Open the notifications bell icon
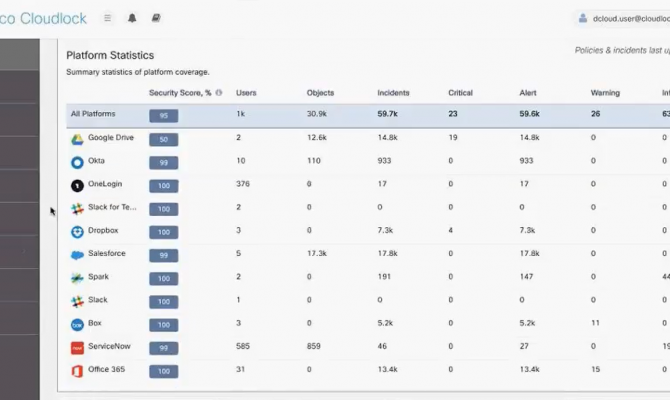Viewport: 670px width, 400px height. click(x=132, y=18)
